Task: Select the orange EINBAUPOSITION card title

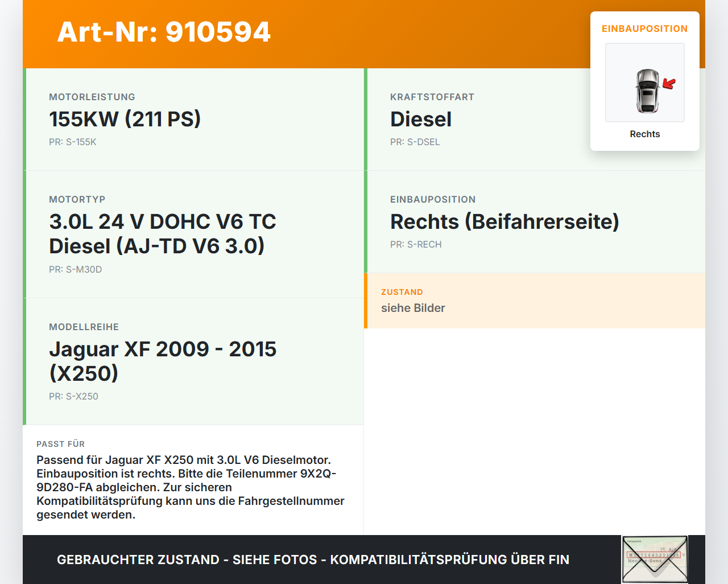Action: click(645, 28)
